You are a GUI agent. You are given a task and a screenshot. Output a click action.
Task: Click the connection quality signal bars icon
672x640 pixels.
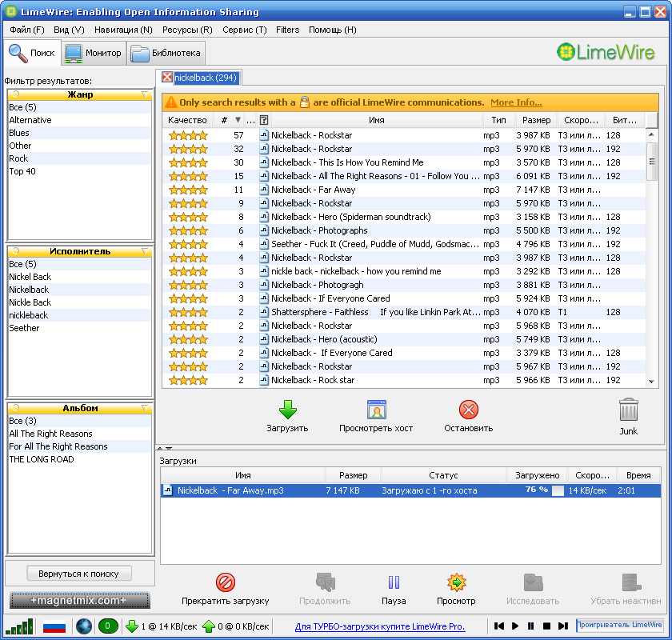click(x=19, y=626)
